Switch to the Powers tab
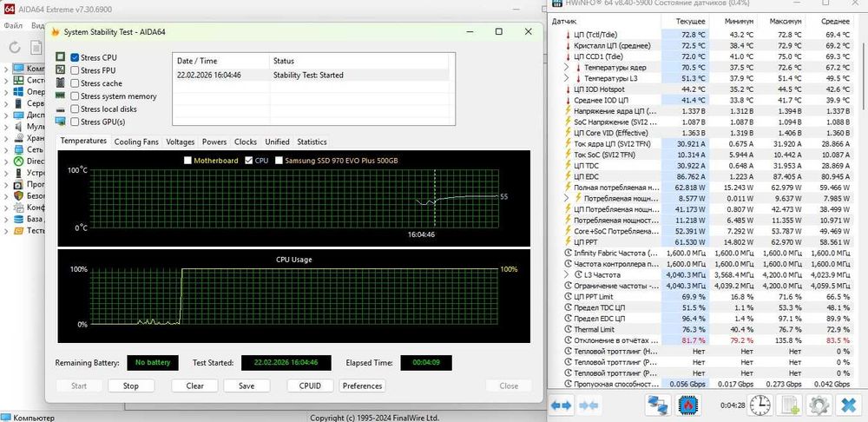Viewport: 868px width, 422px height. (x=214, y=142)
